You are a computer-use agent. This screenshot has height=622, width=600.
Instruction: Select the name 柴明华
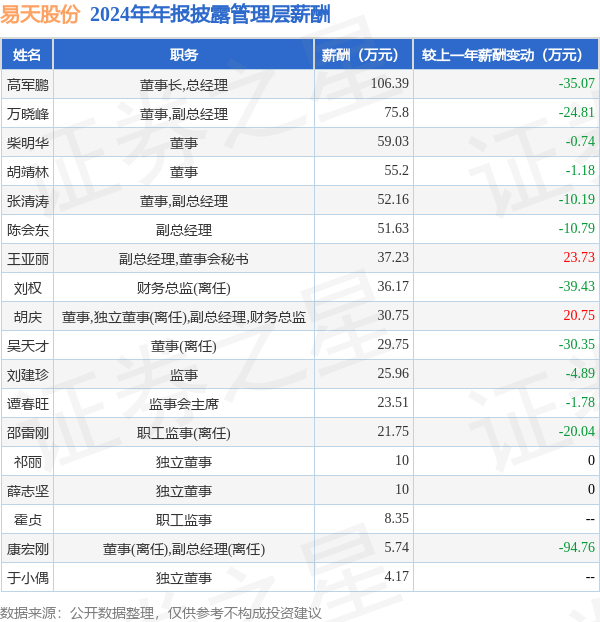(28, 143)
